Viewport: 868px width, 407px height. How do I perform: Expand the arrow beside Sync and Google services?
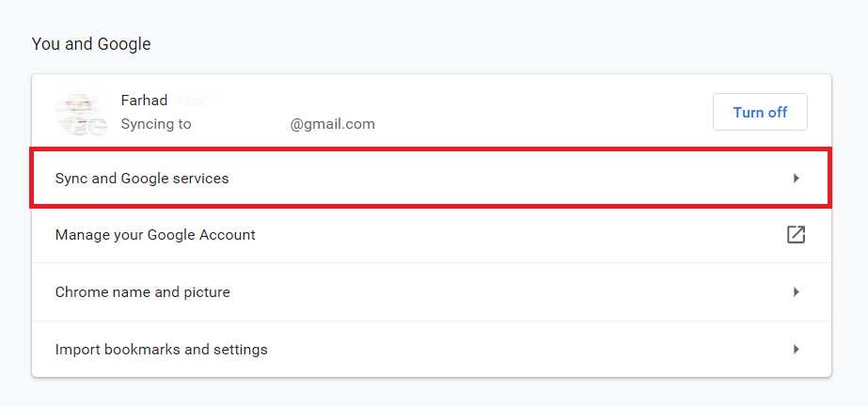click(x=796, y=178)
